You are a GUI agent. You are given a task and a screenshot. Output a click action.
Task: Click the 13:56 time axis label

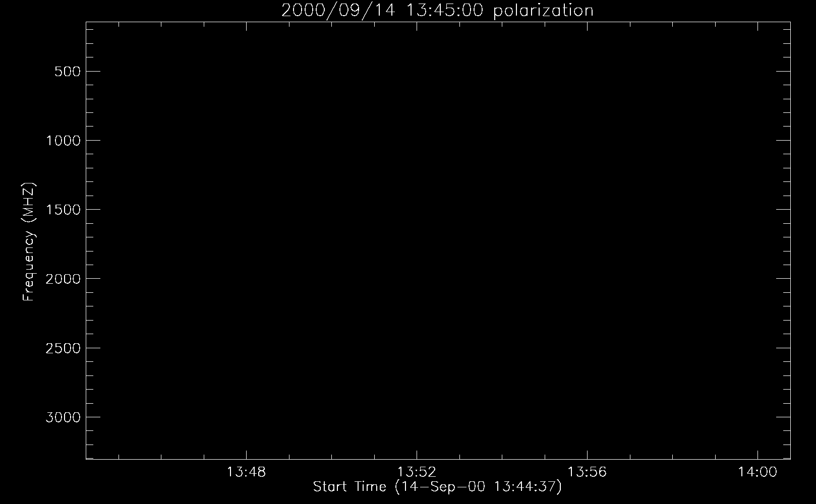click(x=587, y=472)
